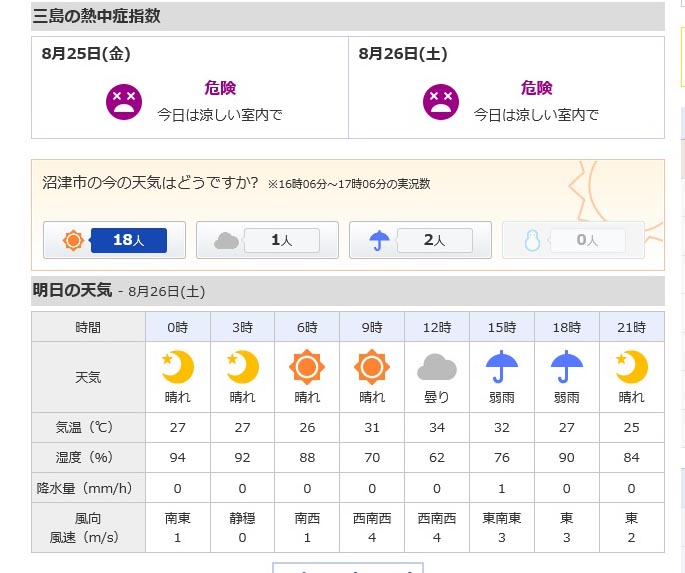Click the orange sun icon in report panel
Screen dimensions: 685x573
[73, 240]
